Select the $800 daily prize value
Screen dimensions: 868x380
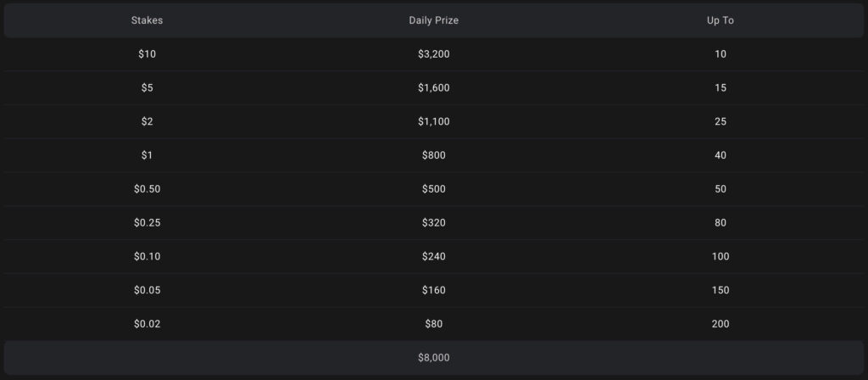click(433, 155)
